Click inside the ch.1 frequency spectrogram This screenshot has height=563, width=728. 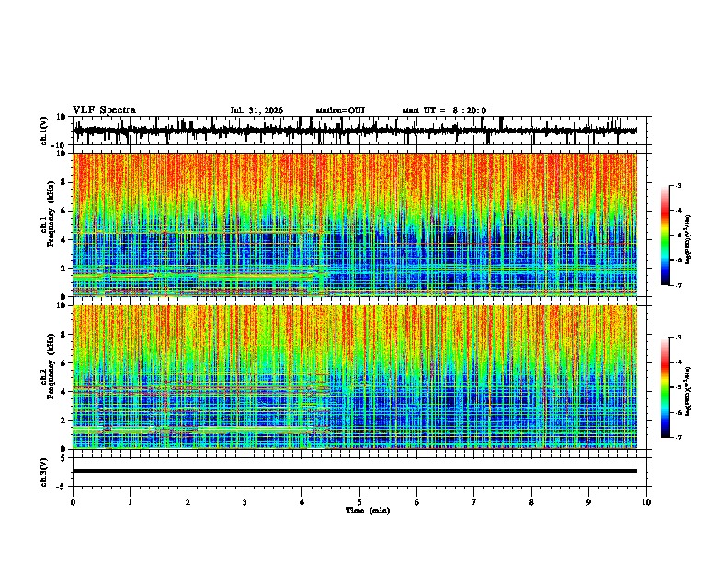tap(354, 224)
